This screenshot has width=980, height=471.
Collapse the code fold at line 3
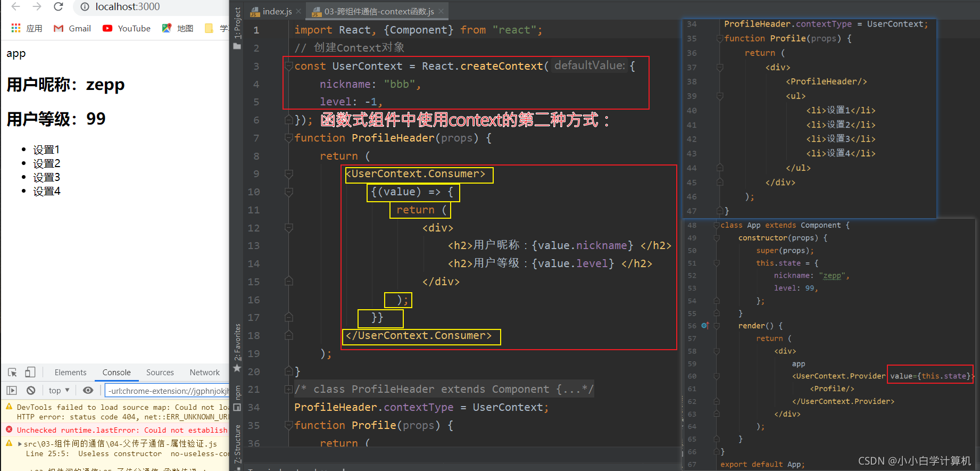pos(289,67)
